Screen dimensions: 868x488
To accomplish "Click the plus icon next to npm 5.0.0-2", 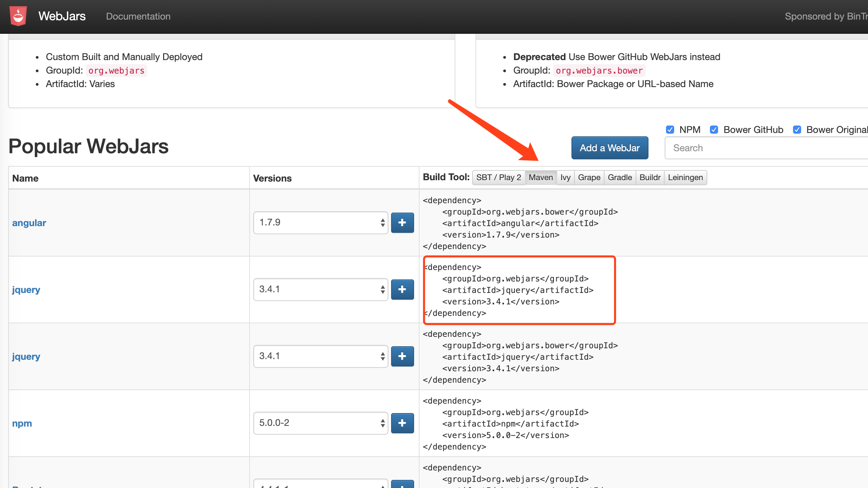I will [x=402, y=423].
